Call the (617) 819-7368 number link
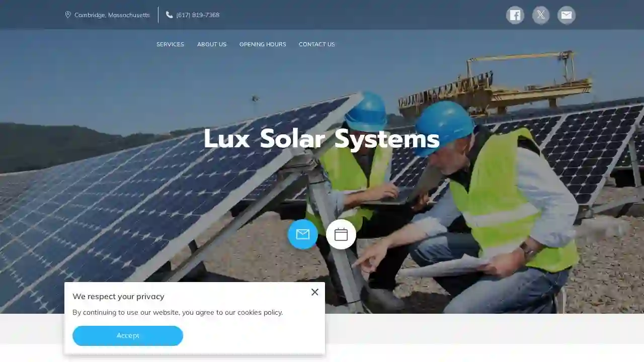 pyautogui.click(x=198, y=15)
